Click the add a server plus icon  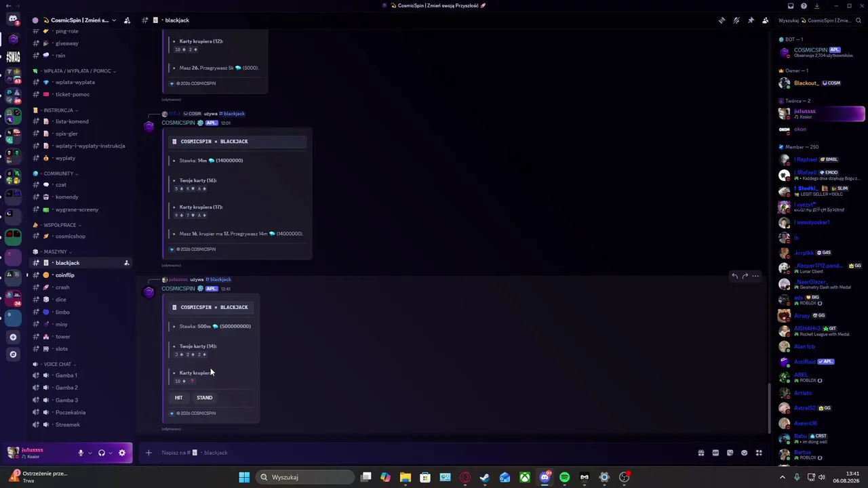tap(13, 337)
